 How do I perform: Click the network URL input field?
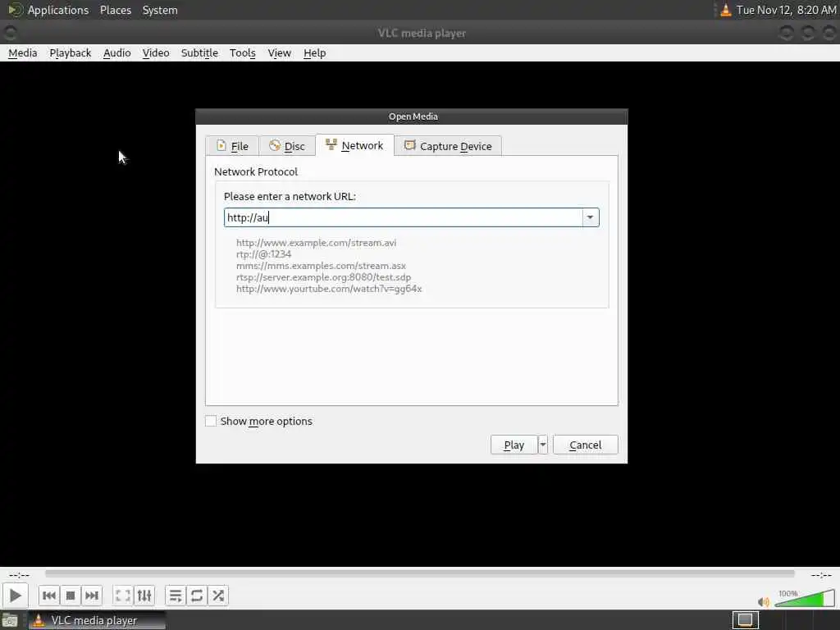tap(403, 217)
